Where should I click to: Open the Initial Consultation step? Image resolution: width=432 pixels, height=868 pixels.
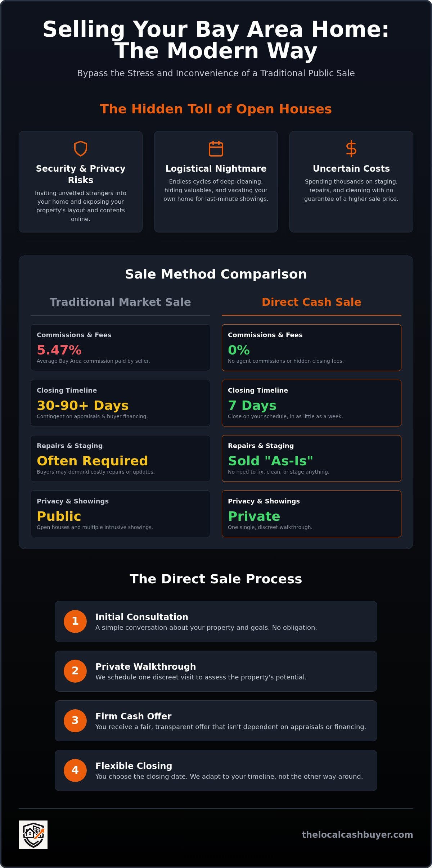[216, 621]
